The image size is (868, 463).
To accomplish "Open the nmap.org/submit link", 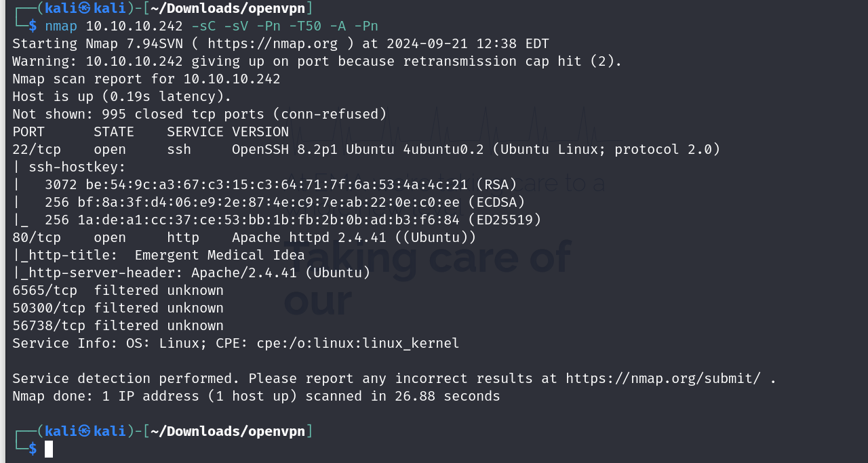I will pos(663,378).
